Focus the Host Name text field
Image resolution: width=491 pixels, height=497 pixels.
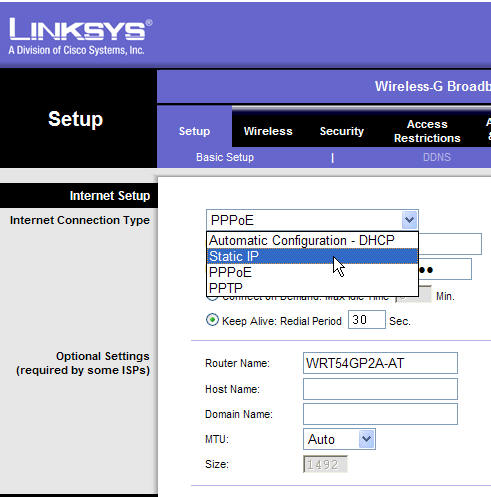[x=380, y=389]
